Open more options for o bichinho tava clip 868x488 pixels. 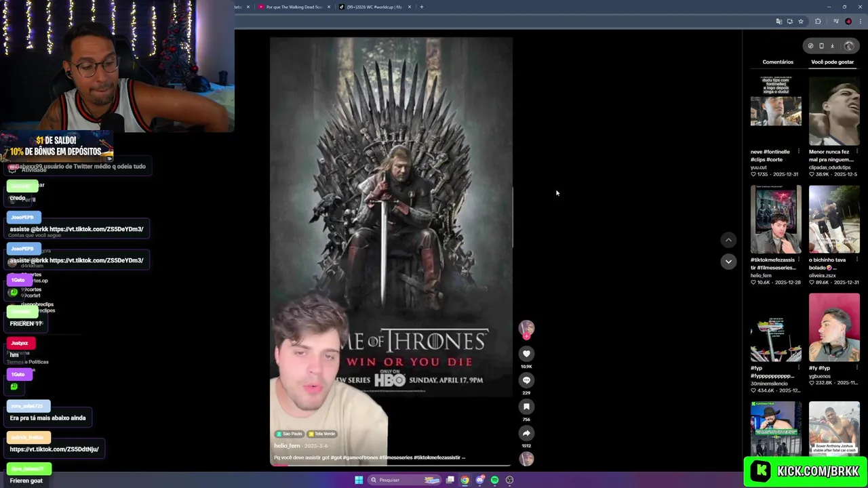tap(856, 260)
